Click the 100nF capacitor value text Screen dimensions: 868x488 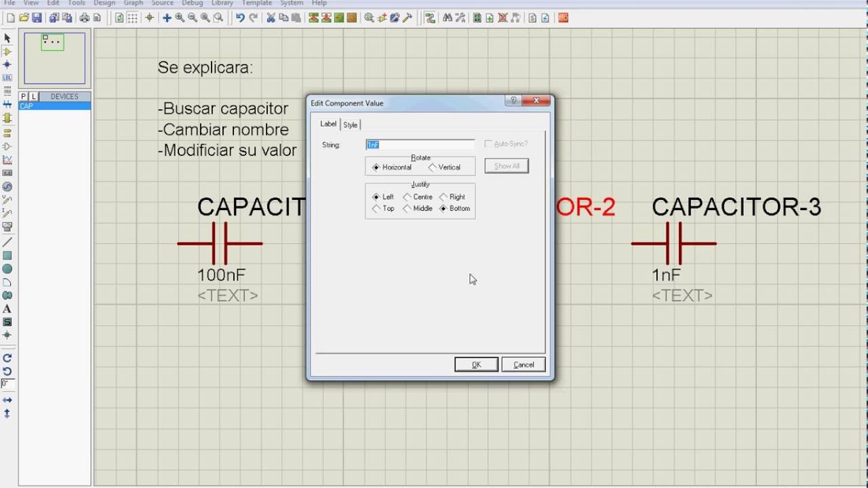(x=221, y=275)
